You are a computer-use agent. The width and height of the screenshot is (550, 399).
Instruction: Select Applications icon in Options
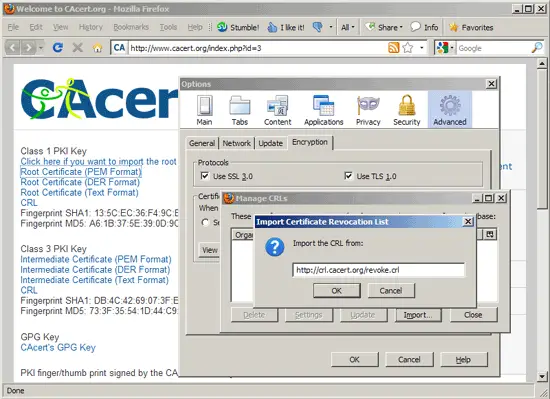coord(323,106)
